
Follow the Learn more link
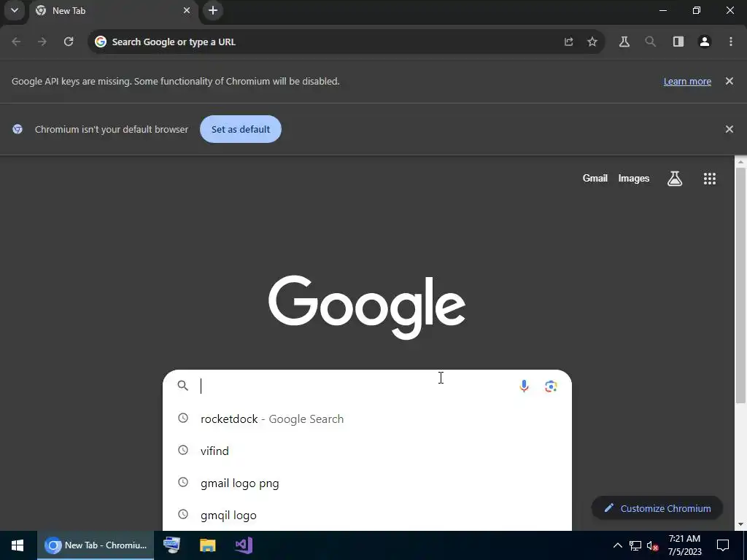pos(687,82)
